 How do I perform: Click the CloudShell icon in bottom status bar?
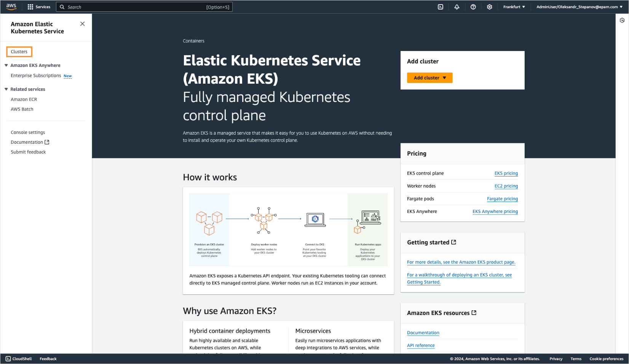9,359
